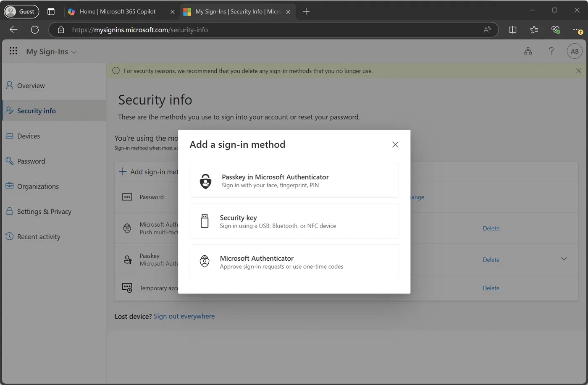Viewport: 588px width, 385px height.
Task: Click Sign out everywhere link
Action: pyautogui.click(x=184, y=316)
